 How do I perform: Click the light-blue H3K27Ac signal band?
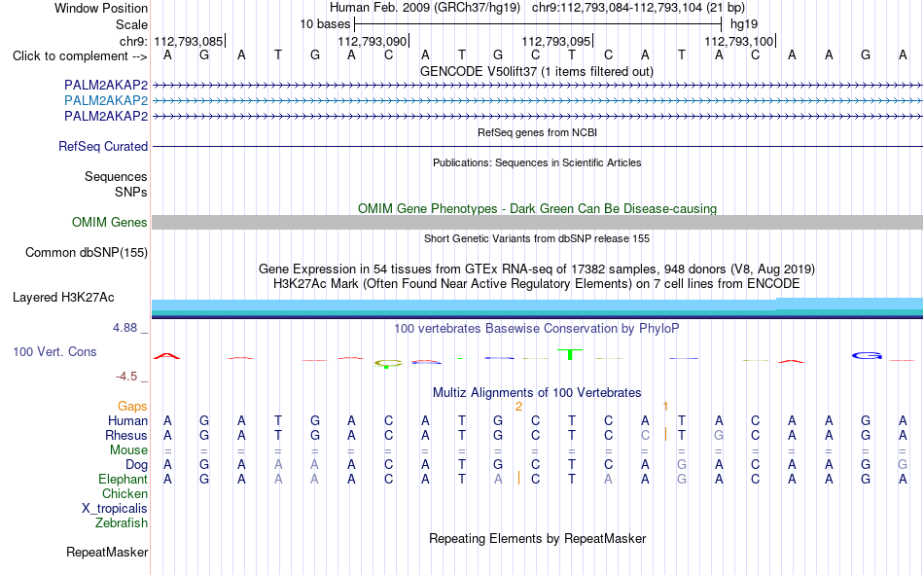(x=537, y=305)
